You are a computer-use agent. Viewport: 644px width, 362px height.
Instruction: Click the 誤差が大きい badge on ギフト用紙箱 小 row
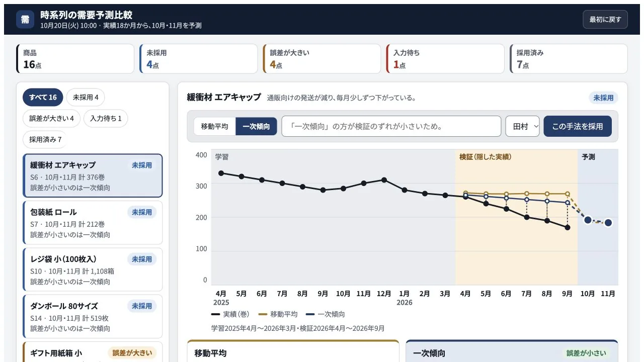coord(132,353)
